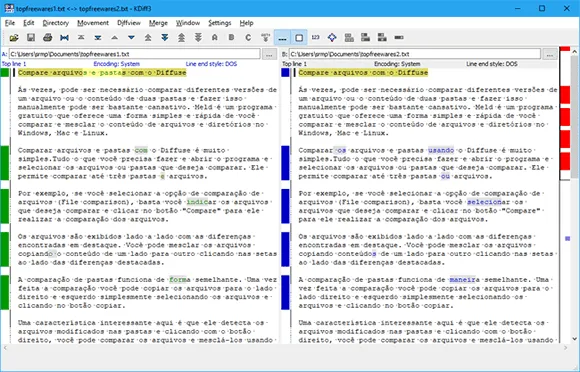Toggle line numbers 123 button
The width and height of the screenshot is (580, 372).
[316, 37]
